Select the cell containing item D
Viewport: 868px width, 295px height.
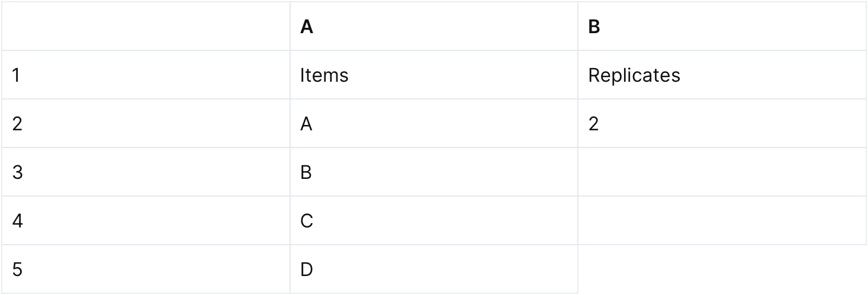(x=433, y=270)
